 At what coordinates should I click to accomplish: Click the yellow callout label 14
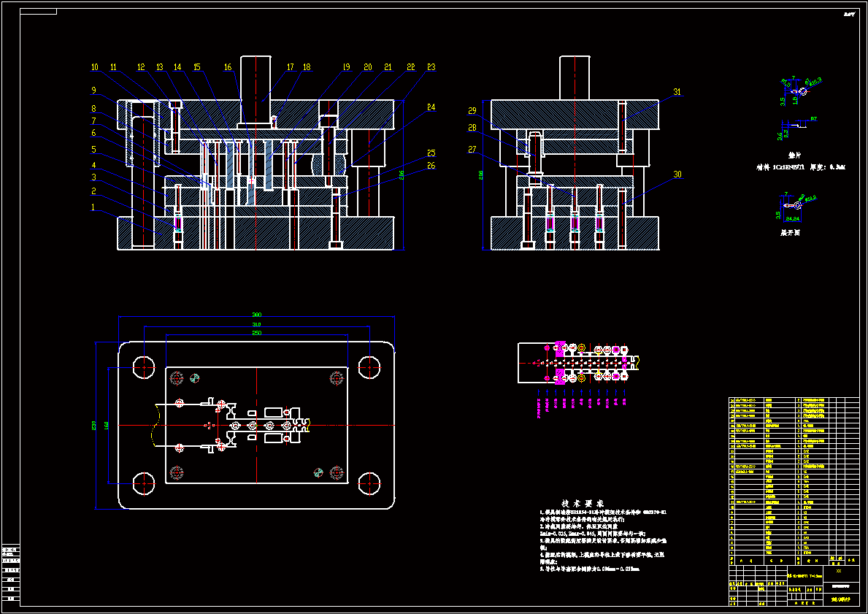pyautogui.click(x=177, y=68)
